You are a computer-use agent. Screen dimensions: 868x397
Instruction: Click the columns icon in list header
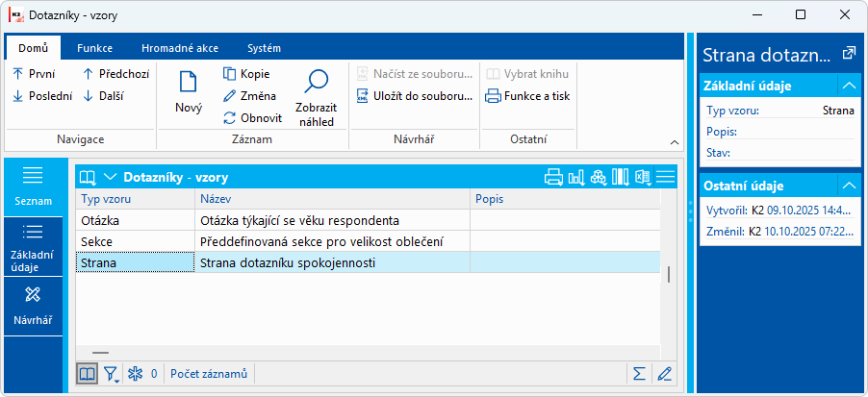(x=621, y=177)
